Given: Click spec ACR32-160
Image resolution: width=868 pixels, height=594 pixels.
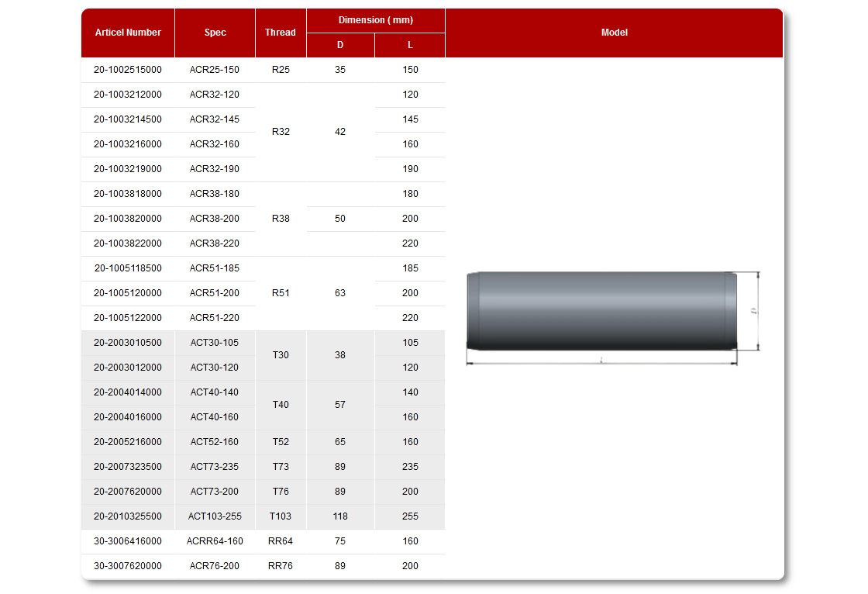Looking at the screenshot, I should pos(215,144).
